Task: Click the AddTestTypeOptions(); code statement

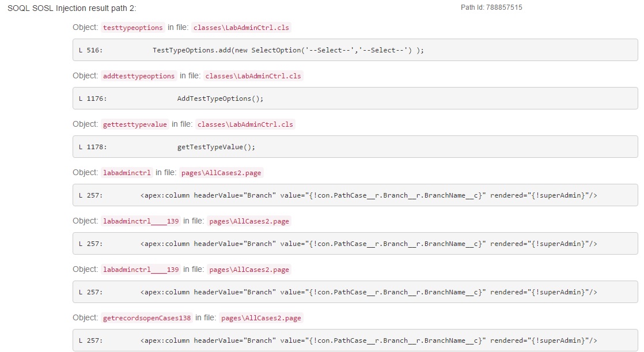Action: click(x=220, y=99)
